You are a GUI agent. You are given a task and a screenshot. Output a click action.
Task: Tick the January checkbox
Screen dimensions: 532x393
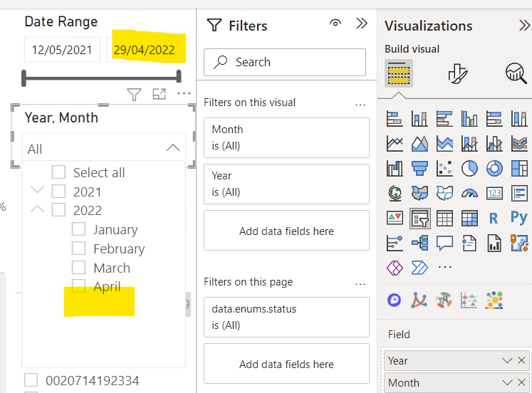(x=79, y=229)
